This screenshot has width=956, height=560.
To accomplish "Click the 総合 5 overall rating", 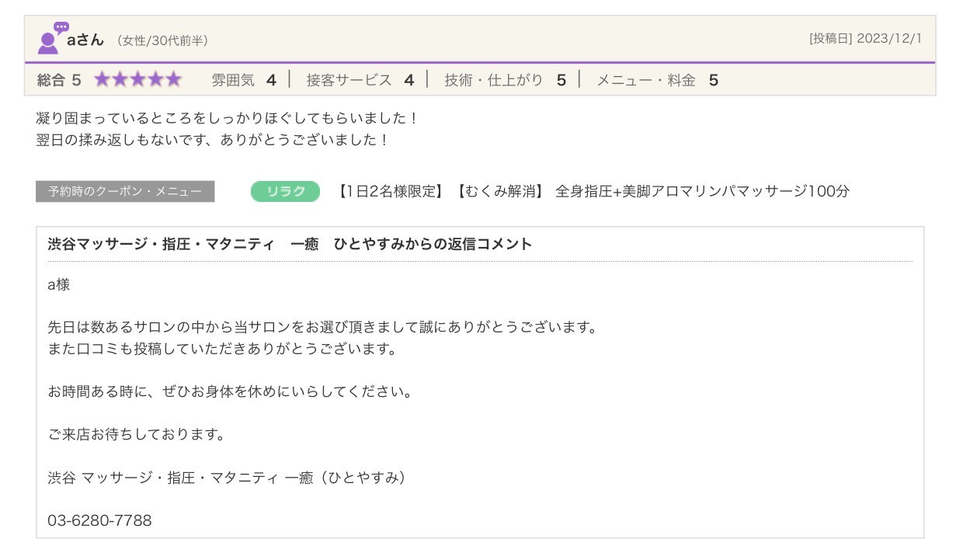I will coord(59,79).
